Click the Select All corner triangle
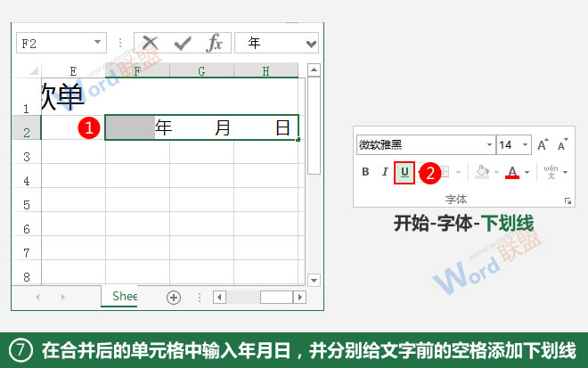The height and width of the screenshot is (368, 588). point(34,70)
